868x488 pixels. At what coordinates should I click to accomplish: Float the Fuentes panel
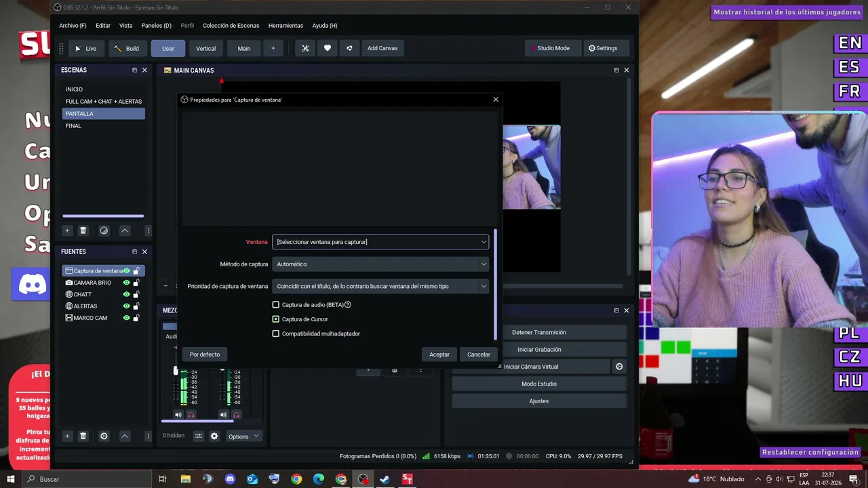(134, 251)
